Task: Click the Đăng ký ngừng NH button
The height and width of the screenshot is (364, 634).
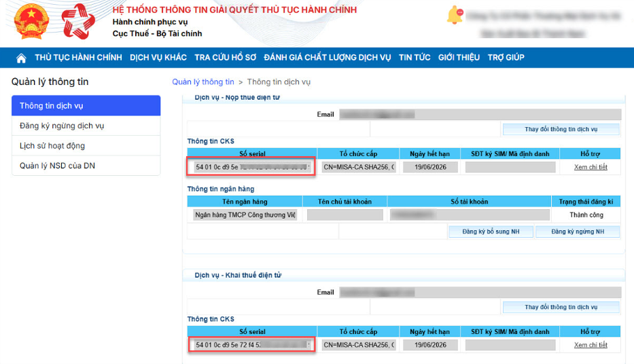Action: (x=577, y=232)
